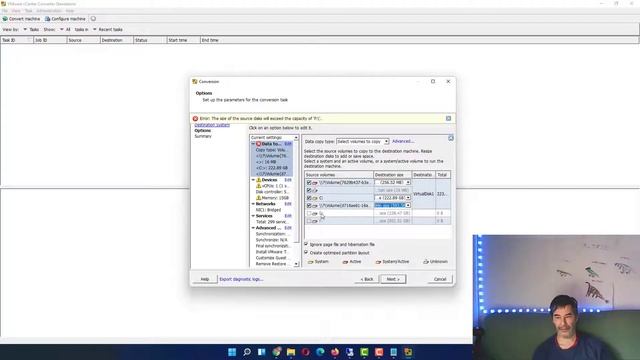The image size is (640, 360).
Task: Open the Show All dropdown arrow
Action: pyautogui.click(x=62, y=29)
